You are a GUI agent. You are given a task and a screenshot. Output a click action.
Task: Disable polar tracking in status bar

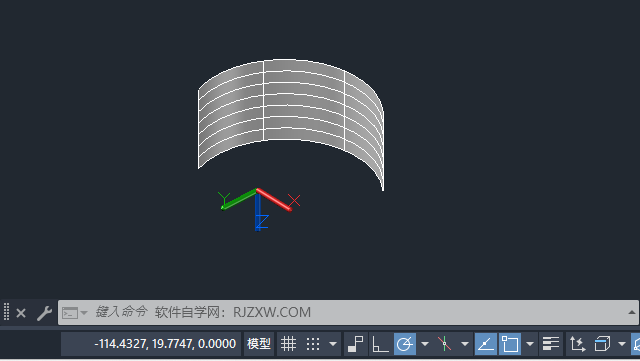[405, 344]
